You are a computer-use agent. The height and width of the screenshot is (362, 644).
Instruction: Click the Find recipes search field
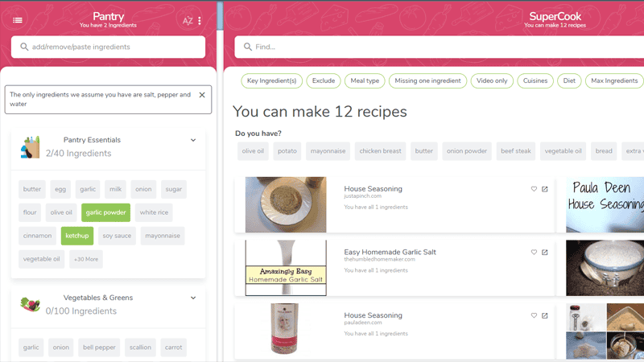(440, 47)
